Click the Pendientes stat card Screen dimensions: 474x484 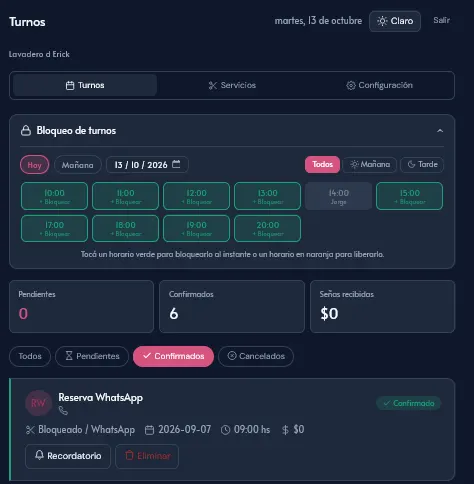[81, 306]
